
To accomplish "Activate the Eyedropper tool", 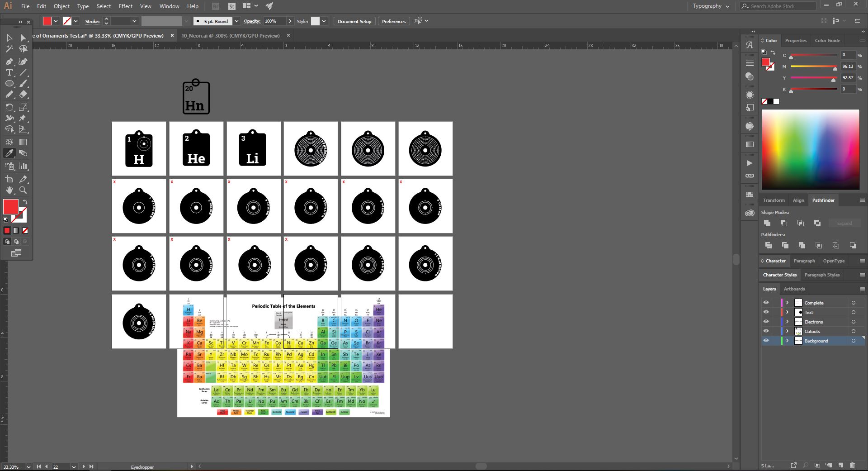I will tap(9, 153).
